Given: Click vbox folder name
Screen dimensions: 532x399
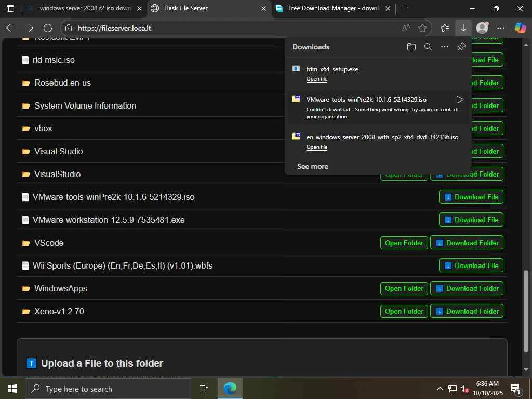Looking at the screenshot, I should click(43, 129).
